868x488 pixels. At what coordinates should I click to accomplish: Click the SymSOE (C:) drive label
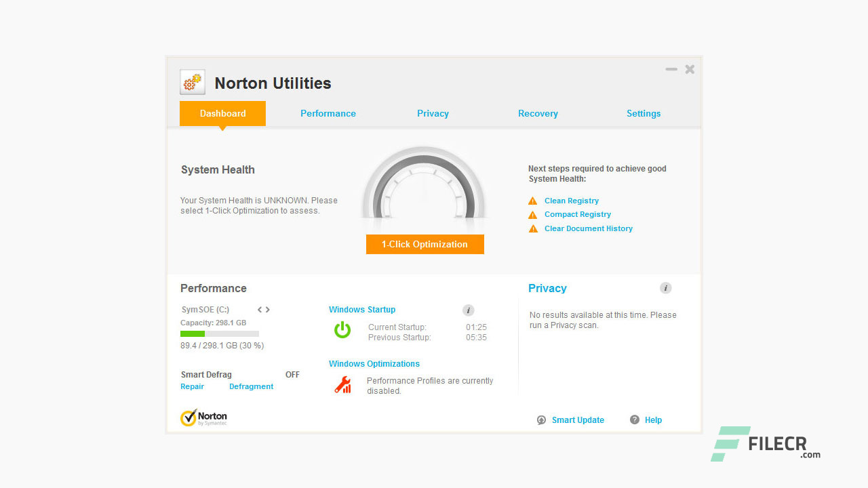pyautogui.click(x=205, y=310)
